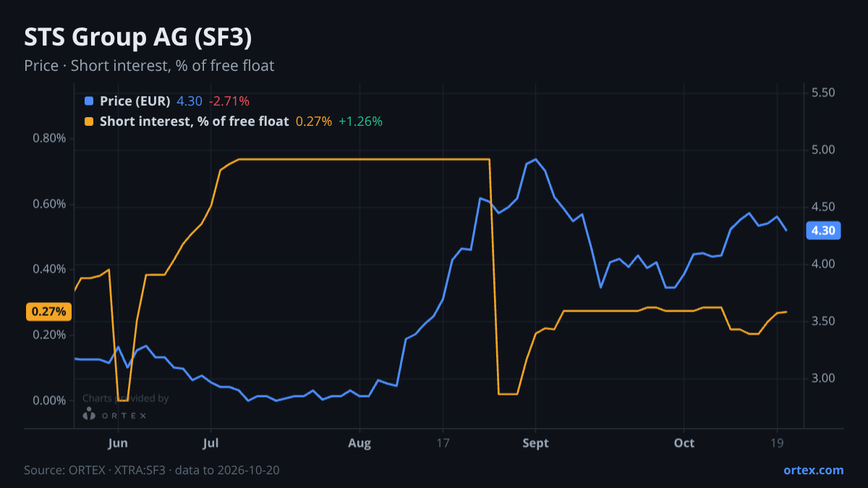
Task: Click the 0.20% left axis label
Action: pos(49,335)
